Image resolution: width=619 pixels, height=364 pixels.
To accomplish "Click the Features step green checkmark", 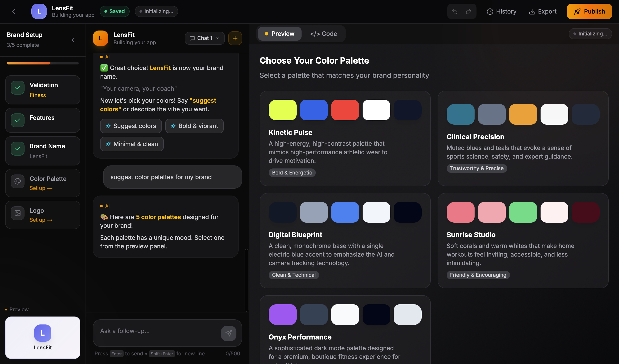I will point(18,120).
